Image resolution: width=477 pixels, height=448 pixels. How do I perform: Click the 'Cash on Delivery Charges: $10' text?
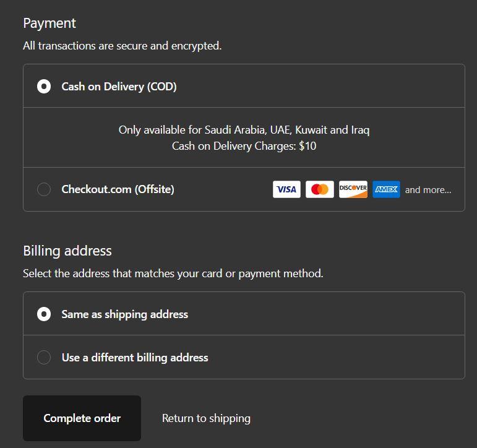click(244, 147)
